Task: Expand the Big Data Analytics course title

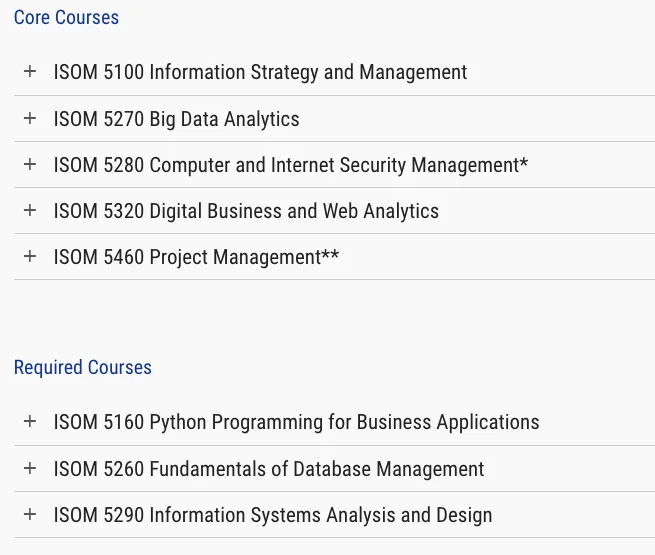Action: click(x=176, y=119)
